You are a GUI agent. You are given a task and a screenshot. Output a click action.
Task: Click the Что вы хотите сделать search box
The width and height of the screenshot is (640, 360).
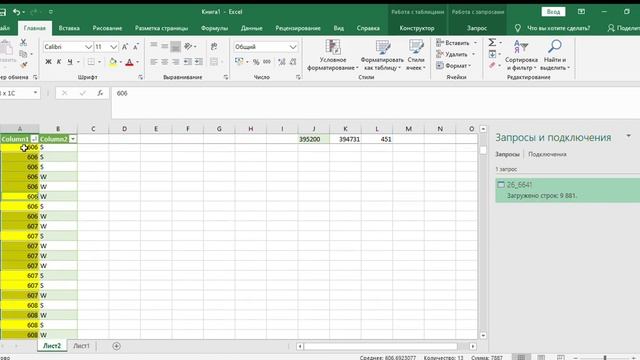558,28
